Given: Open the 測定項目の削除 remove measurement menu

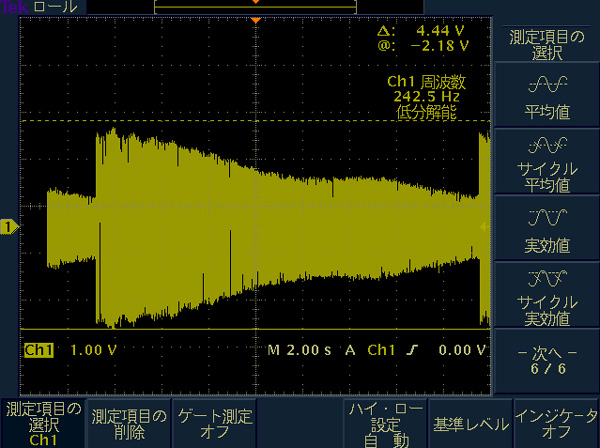Looking at the screenshot, I should (x=128, y=422).
